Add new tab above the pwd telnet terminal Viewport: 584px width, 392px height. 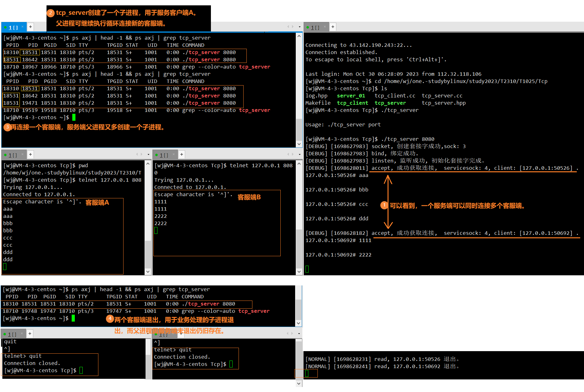click(x=30, y=154)
